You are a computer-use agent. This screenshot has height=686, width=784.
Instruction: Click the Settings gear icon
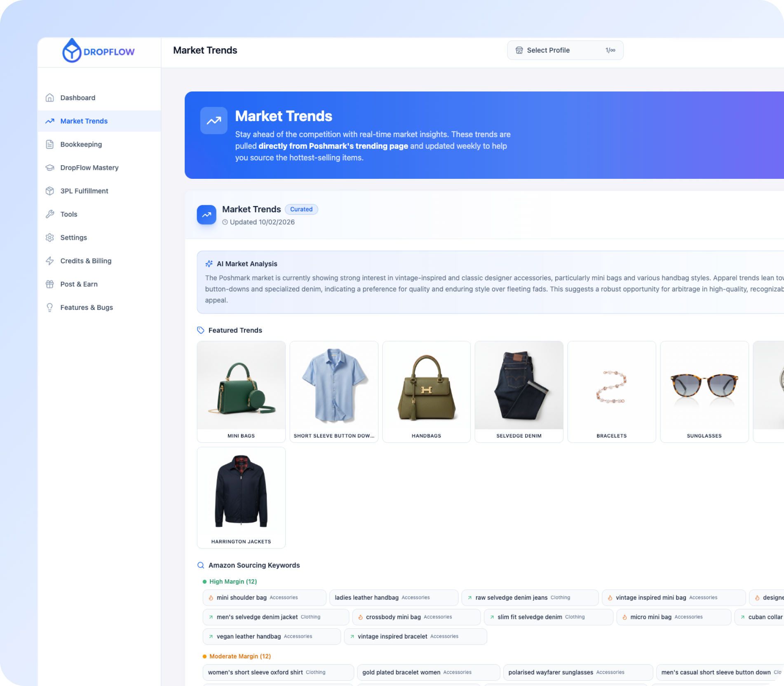click(50, 238)
